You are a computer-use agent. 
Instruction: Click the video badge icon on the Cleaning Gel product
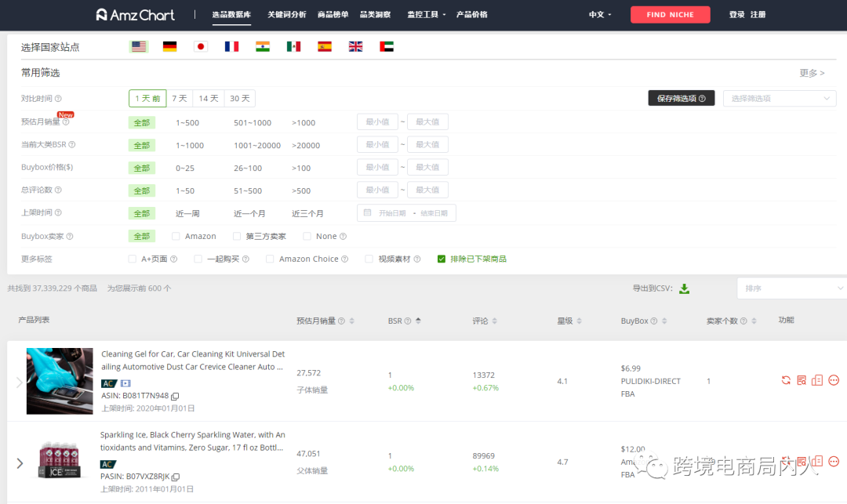[x=125, y=383]
